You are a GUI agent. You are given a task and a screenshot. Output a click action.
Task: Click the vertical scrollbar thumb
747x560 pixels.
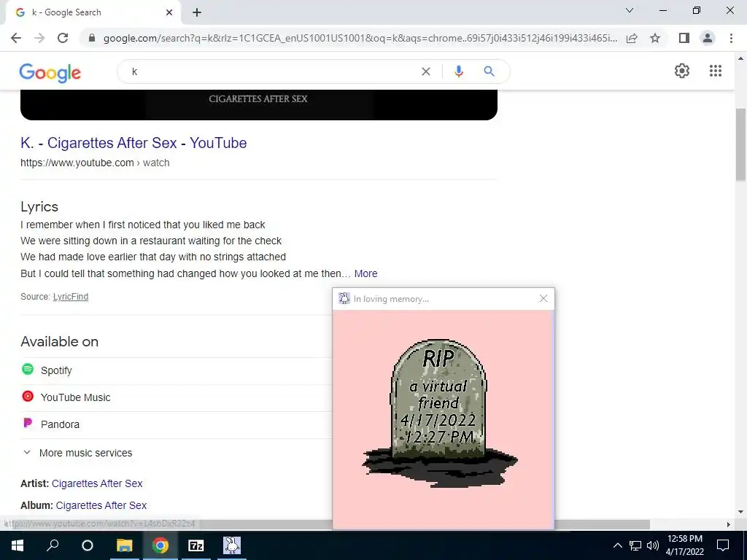[x=740, y=144]
